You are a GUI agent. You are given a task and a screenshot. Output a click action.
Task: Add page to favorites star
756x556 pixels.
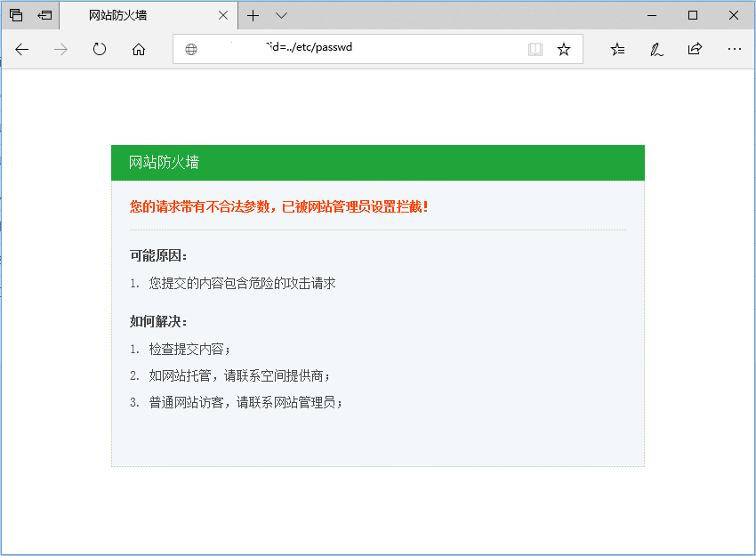(564, 49)
